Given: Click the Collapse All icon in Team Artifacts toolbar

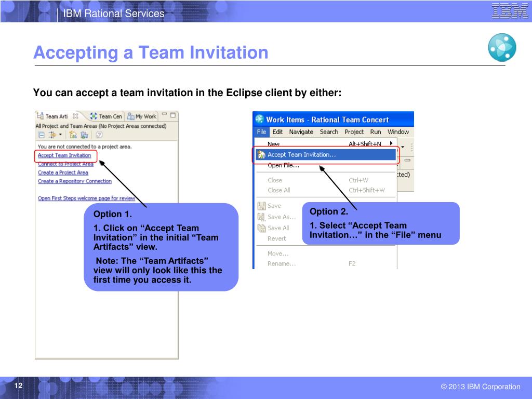Looking at the screenshot, I should point(41,135).
